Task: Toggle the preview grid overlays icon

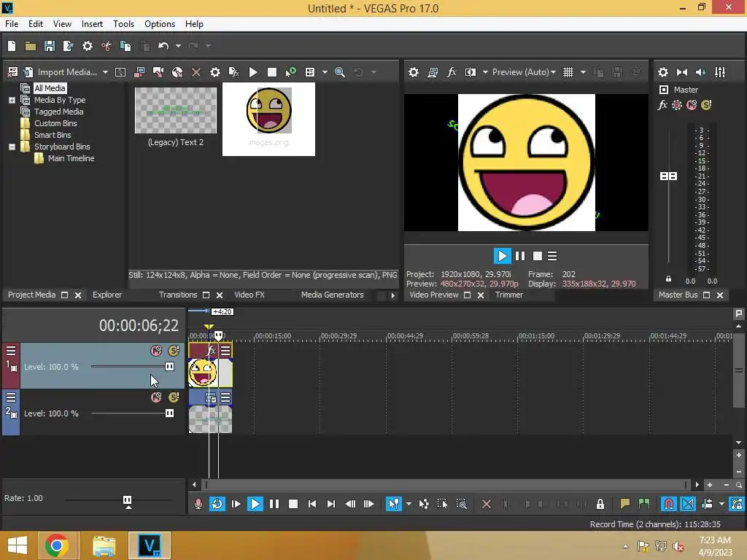Action: coord(568,72)
